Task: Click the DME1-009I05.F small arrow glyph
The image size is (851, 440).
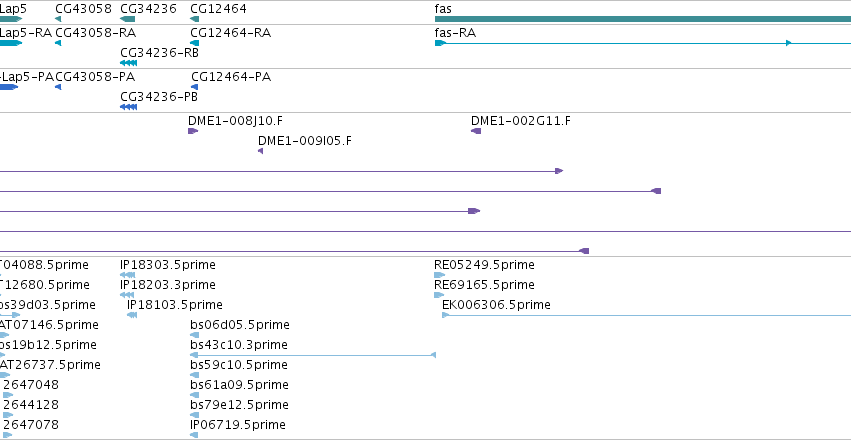Action: [261, 151]
